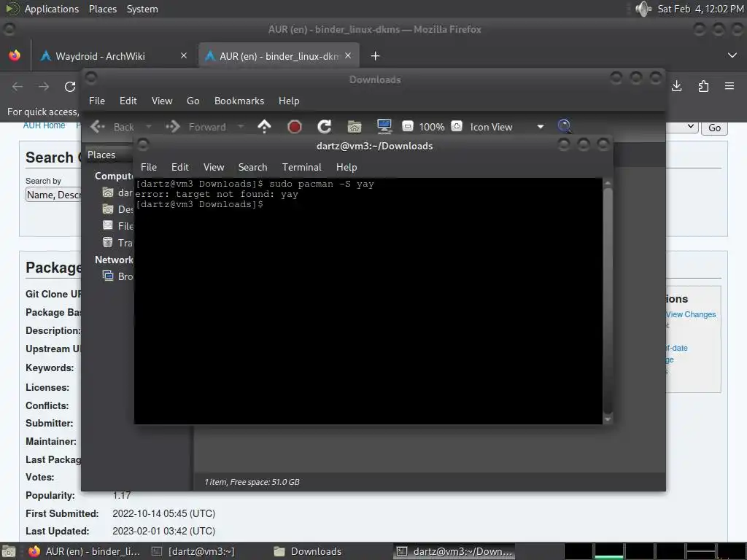Open AUR Search by Name, Description dropdown
This screenshot has height=560, width=747.
53,195
